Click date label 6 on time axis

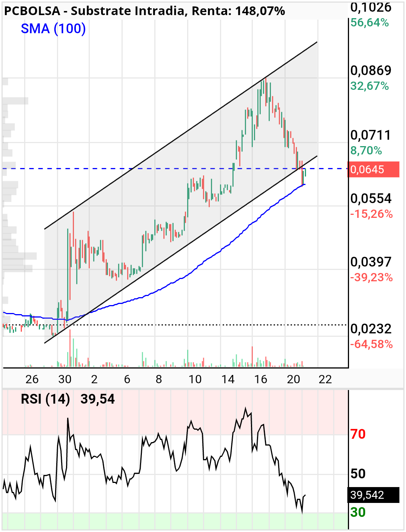tap(127, 379)
